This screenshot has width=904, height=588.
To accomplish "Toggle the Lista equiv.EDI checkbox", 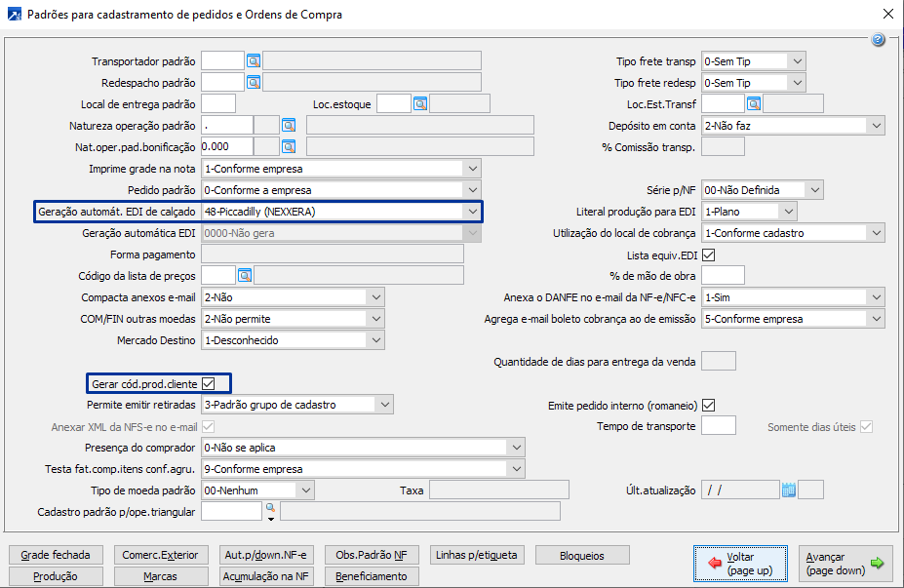I will 709,255.
